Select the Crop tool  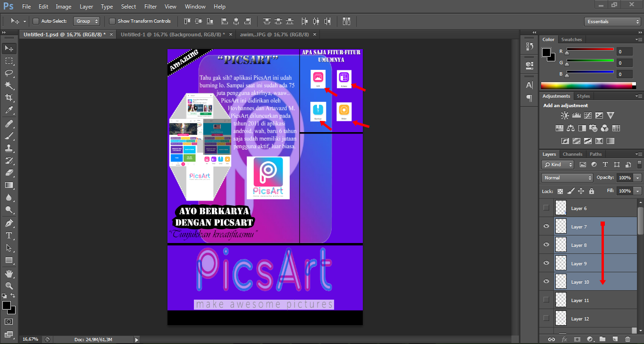pyautogui.click(x=9, y=97)
